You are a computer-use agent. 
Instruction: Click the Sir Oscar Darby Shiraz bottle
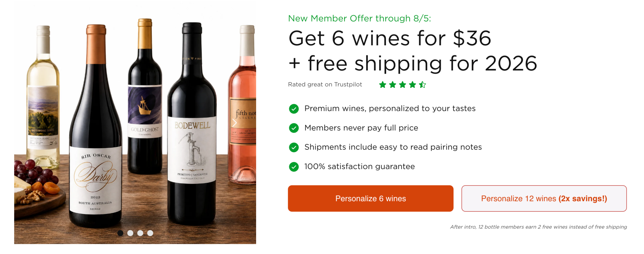96,126
